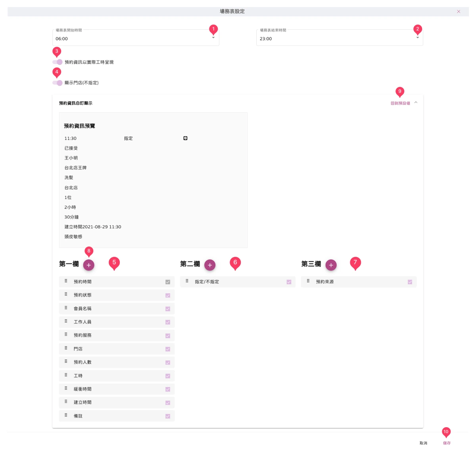Grab the drag handle for 預約人數
This screenshot has height=457, width=476.
coord(66,362)
